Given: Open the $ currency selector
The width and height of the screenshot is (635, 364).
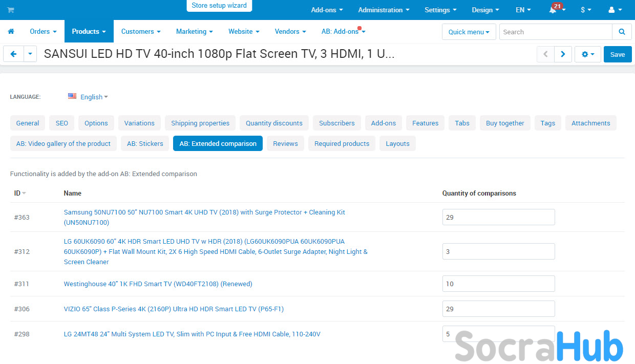Looking at the screenshot, I should tap(586, 10).
